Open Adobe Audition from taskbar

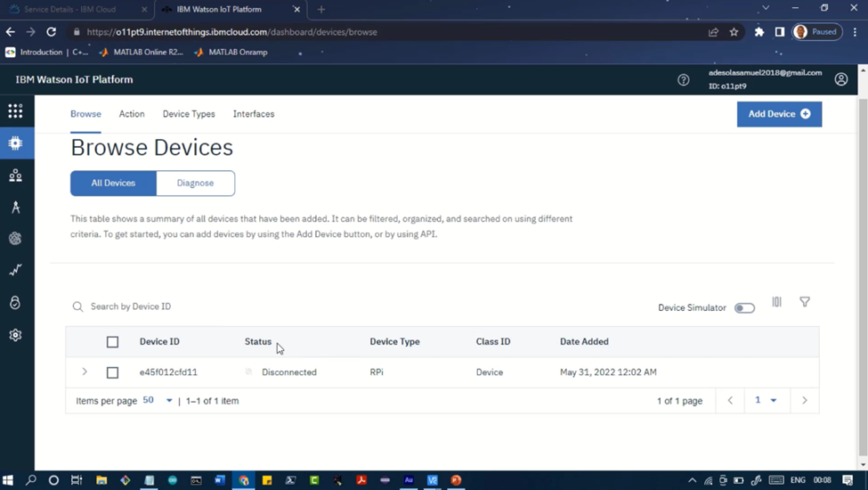[409, 480]
